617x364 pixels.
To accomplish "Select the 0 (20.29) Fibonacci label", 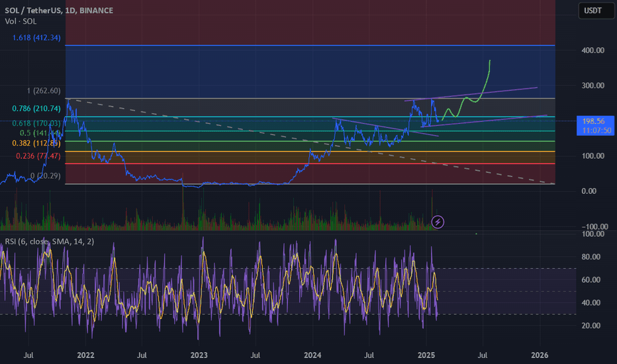I will (46, 175).
